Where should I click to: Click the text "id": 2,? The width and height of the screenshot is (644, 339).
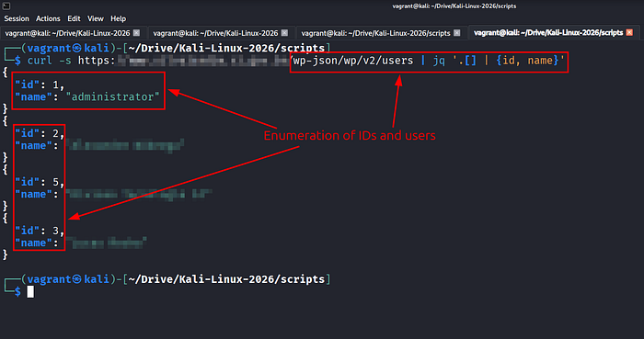coord(40,133)
